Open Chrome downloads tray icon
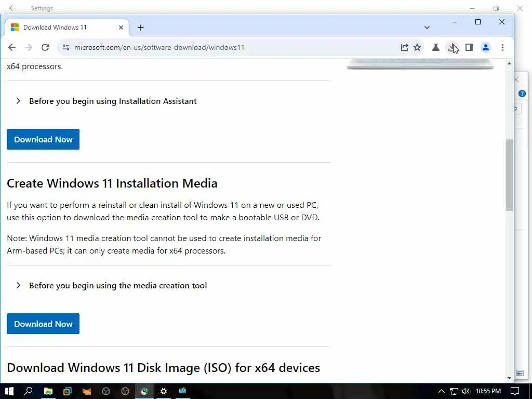 452,47
